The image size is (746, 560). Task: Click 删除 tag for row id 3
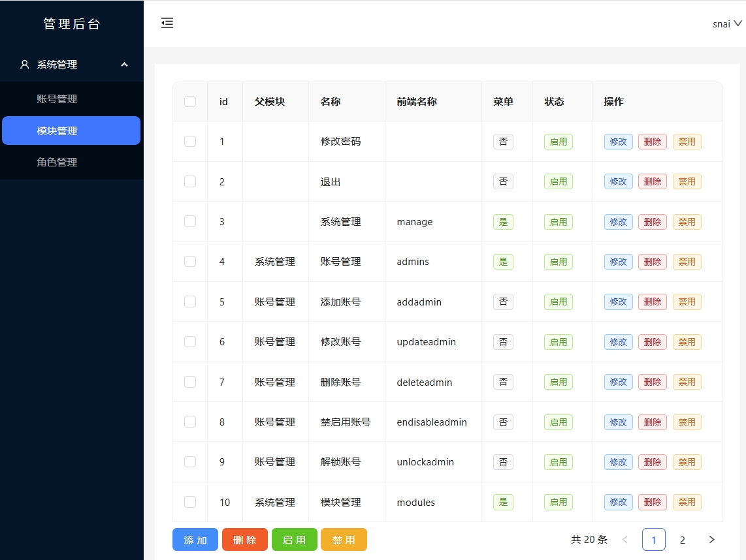coord(652,222)
